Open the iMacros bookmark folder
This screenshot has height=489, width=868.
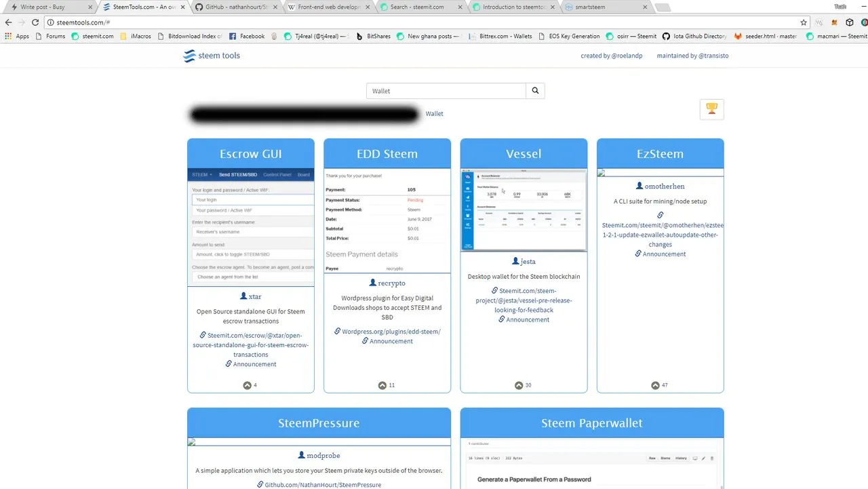pos(136,36)
